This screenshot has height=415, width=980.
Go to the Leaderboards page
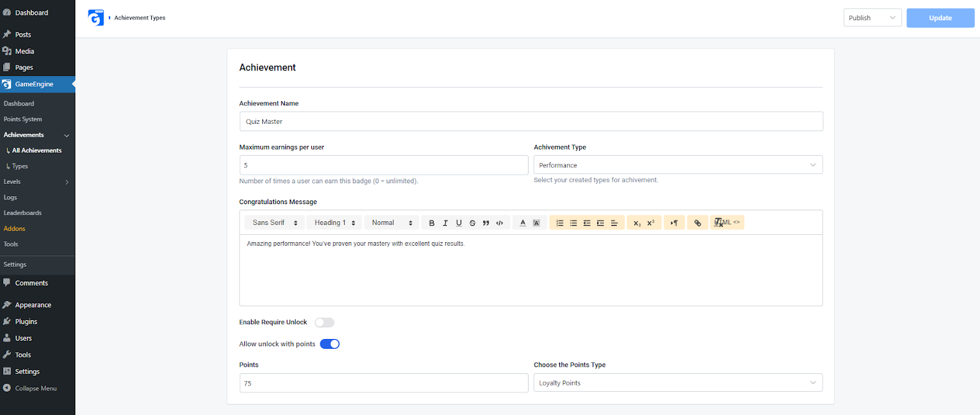coord(23,213)
